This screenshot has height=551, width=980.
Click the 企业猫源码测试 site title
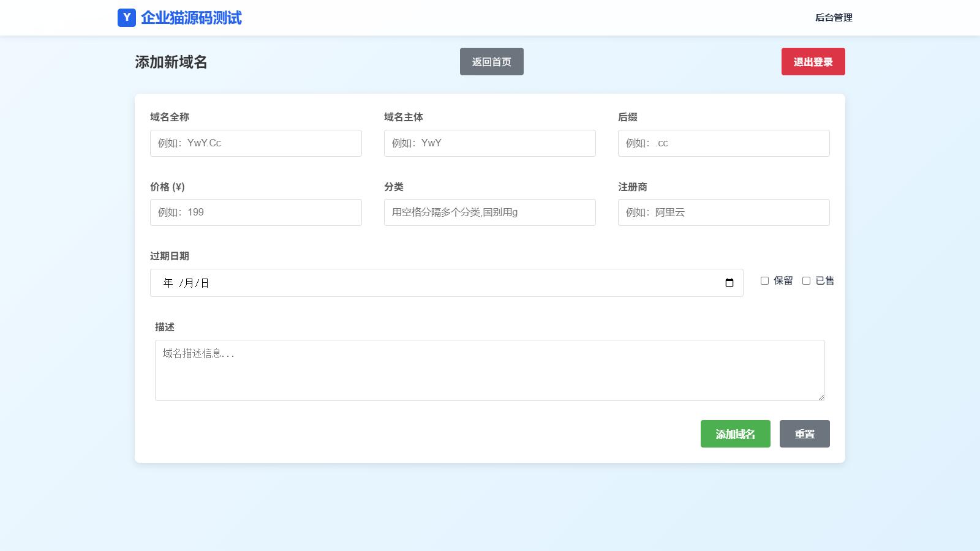[x=191, y=18]
